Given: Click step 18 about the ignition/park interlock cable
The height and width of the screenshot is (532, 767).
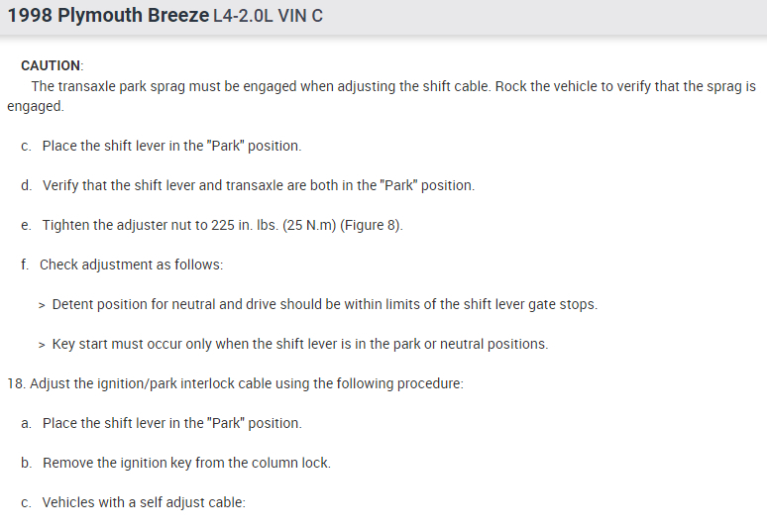Looking at the screenshot, I should pyautogui.click(x=235, y=383).
